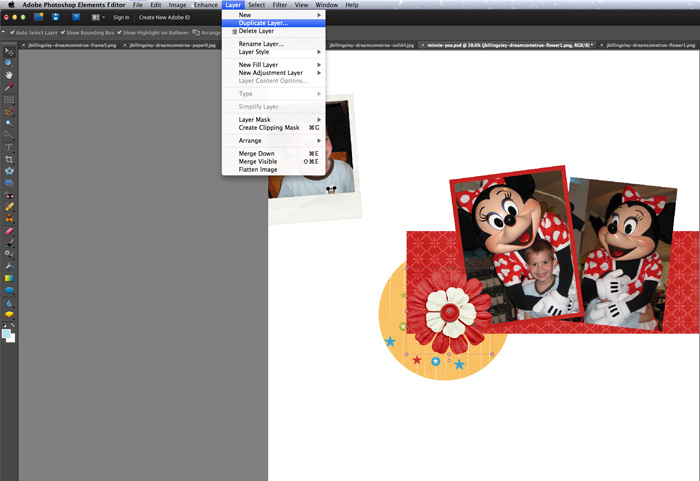Choose Merge Visible
Viewport: 700px width, 481px height.
point(274,162)
